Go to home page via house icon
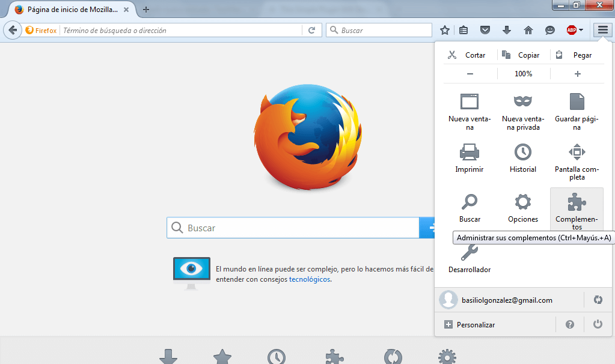 tap(528, 30)
